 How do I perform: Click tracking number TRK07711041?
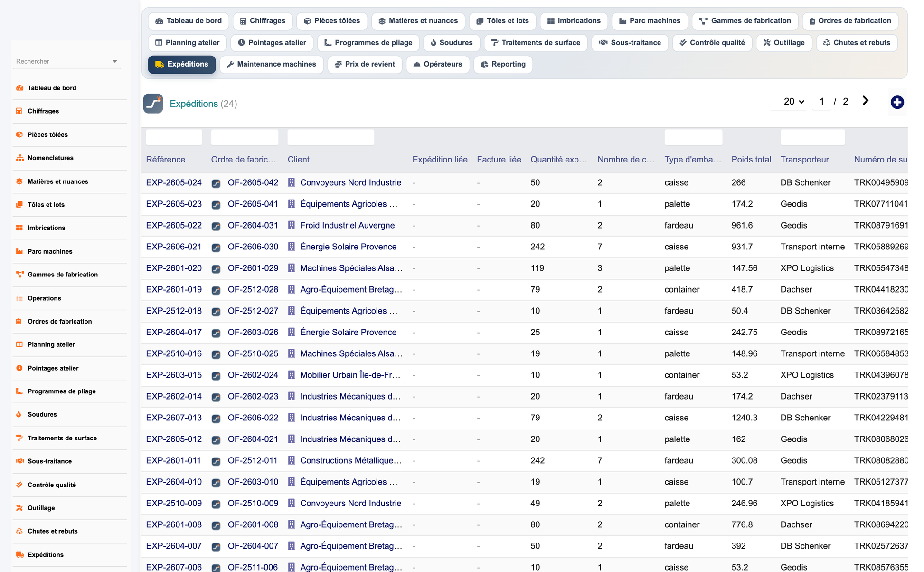pos(881,204)
